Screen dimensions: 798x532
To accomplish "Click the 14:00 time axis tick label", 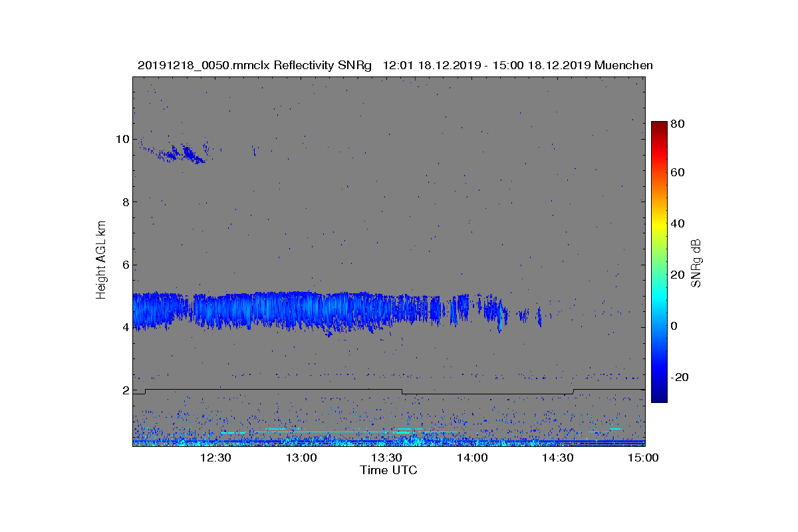I will [x=472, y=458].
